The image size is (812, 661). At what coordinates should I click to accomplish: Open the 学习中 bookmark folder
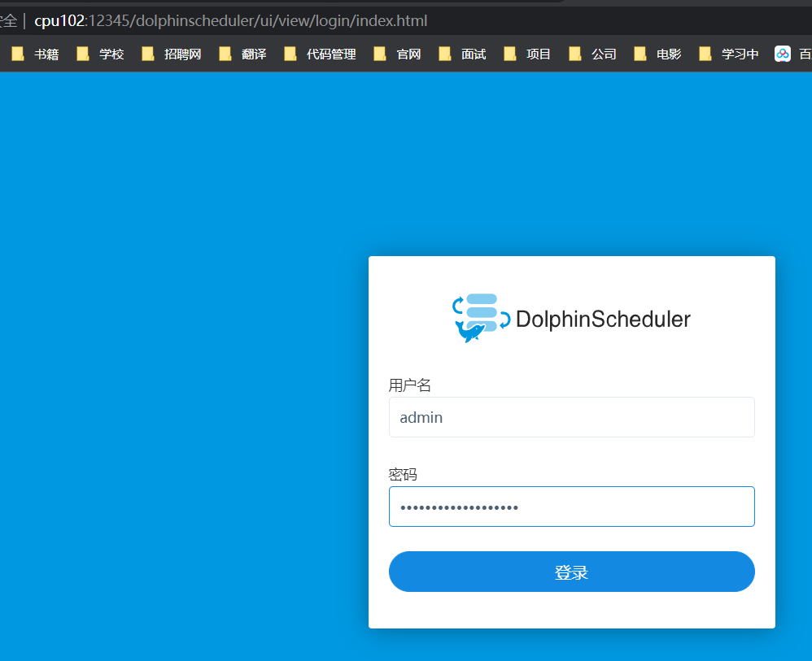[729, 54]
